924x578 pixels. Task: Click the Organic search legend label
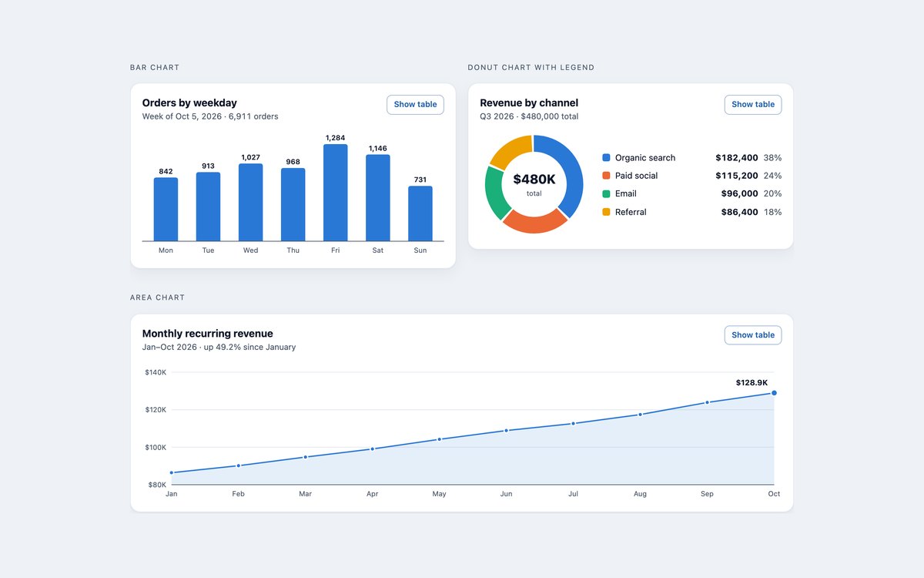click(x=645, y=158)
